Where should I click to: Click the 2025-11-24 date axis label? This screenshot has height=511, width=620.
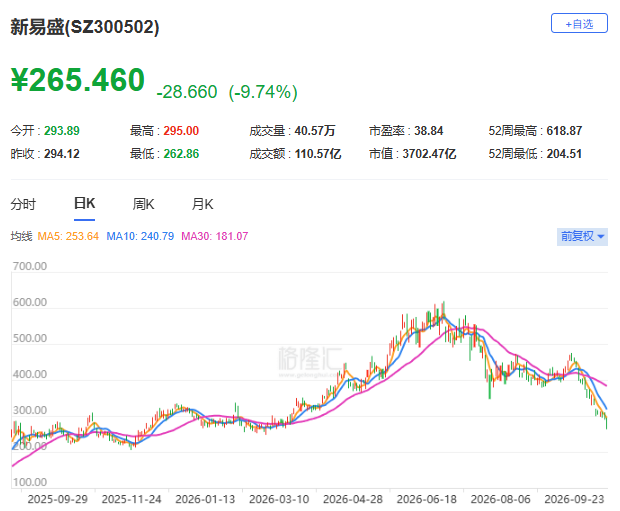coord(131,499)
